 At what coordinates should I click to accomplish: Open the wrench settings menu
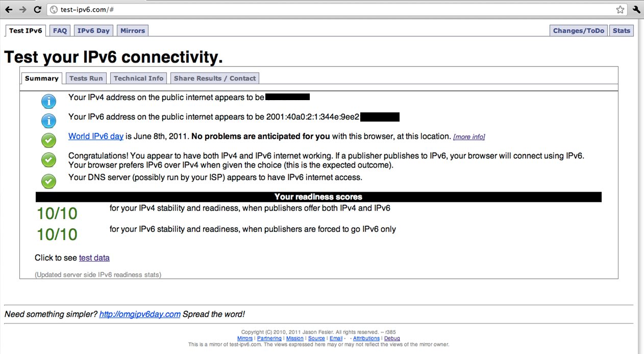[x=636, y=9]
